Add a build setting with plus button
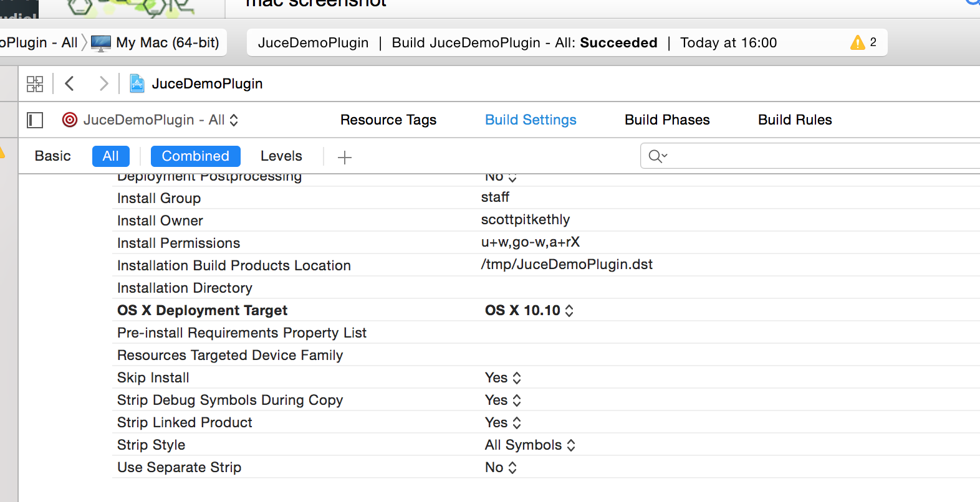 345,157
